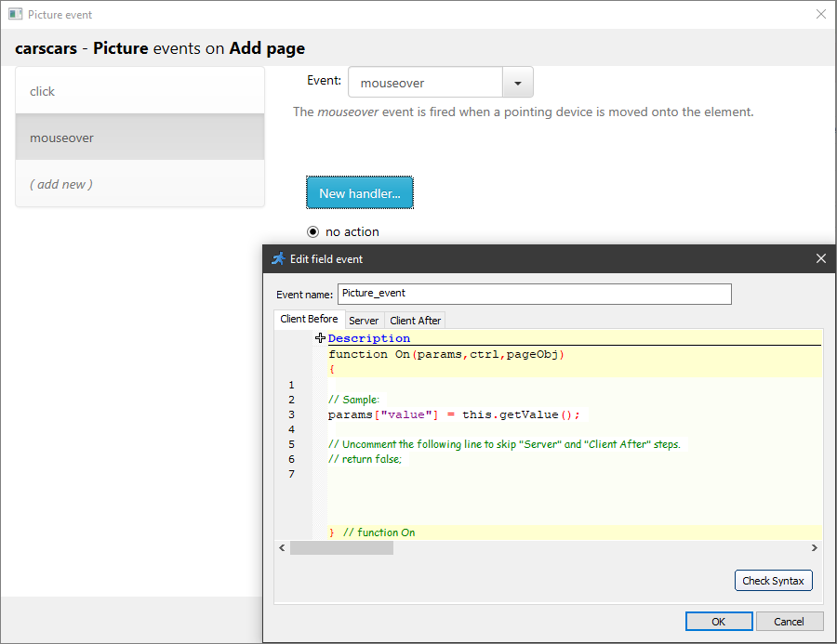Screen dimensions: 837x644
Task: Select the click event in the list
Action: (43, 91)
